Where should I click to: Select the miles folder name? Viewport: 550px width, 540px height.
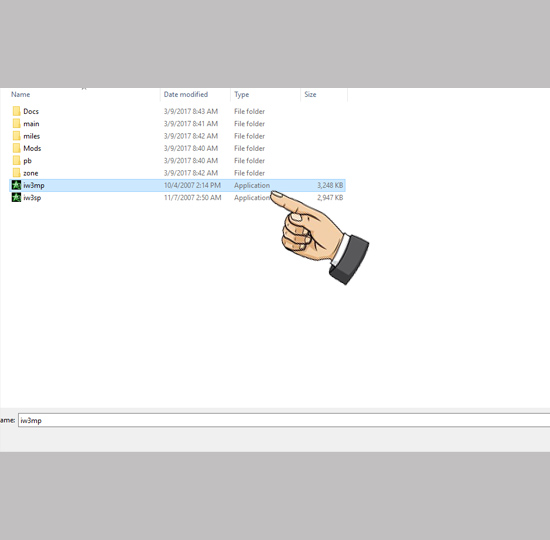point(32,136)
